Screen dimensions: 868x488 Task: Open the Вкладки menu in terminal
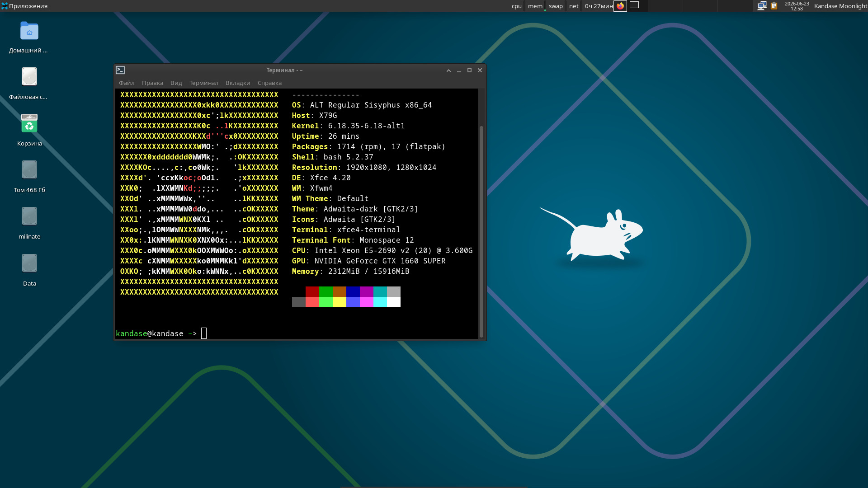(x=238, y=83)
